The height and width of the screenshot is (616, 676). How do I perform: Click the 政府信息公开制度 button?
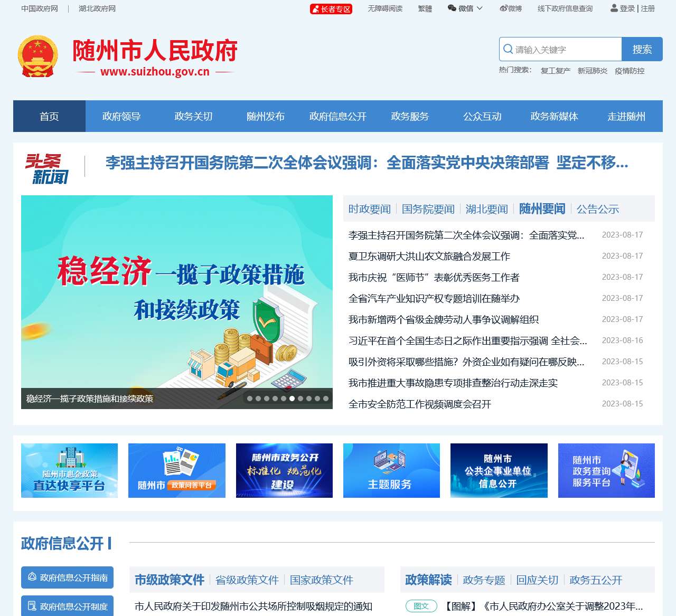click(67, 606)
